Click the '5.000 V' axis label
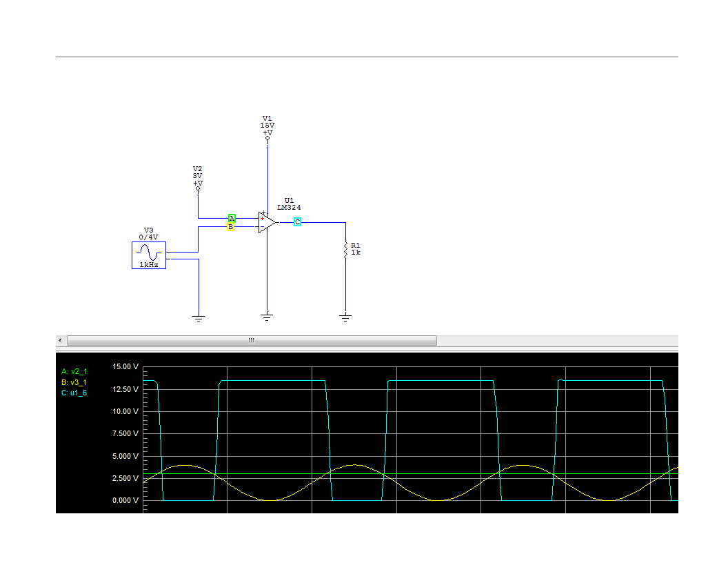The image size is (728, 563). click(x=125, y=456)
